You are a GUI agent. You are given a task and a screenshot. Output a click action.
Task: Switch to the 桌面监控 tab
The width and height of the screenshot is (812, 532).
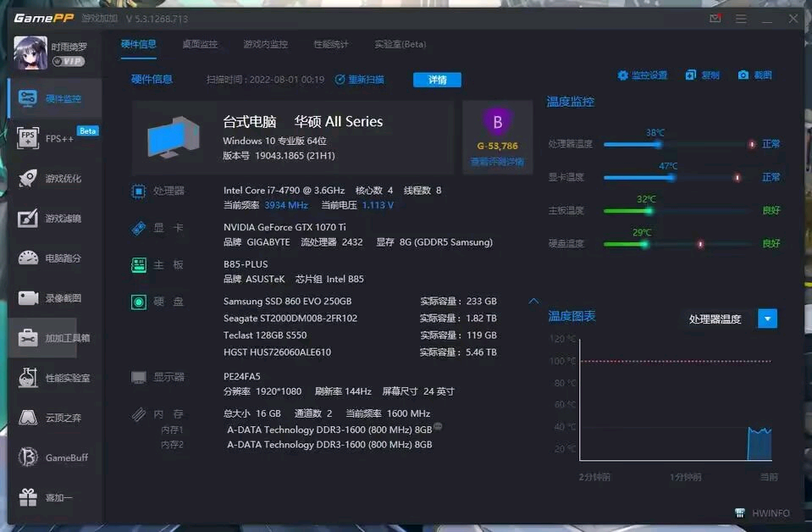200,44
